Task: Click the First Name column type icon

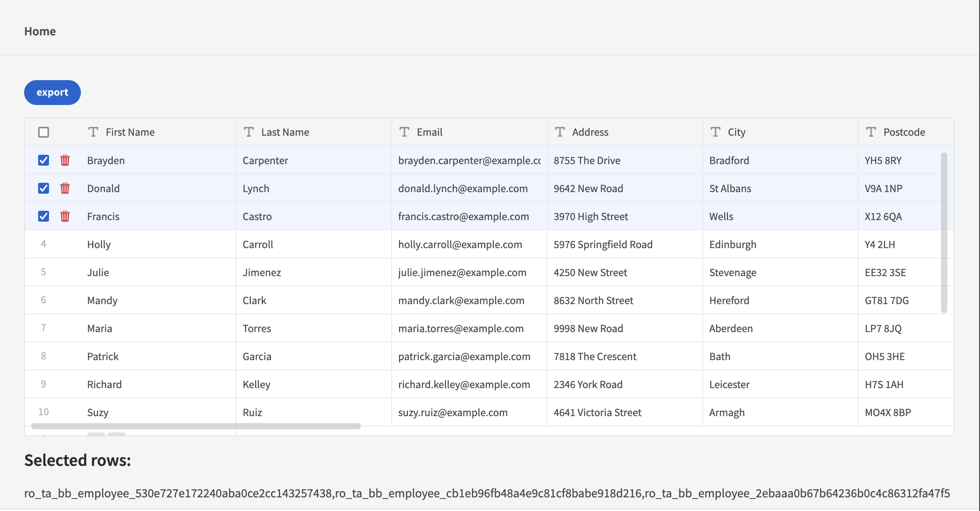Action: click(x=93, y=132)
